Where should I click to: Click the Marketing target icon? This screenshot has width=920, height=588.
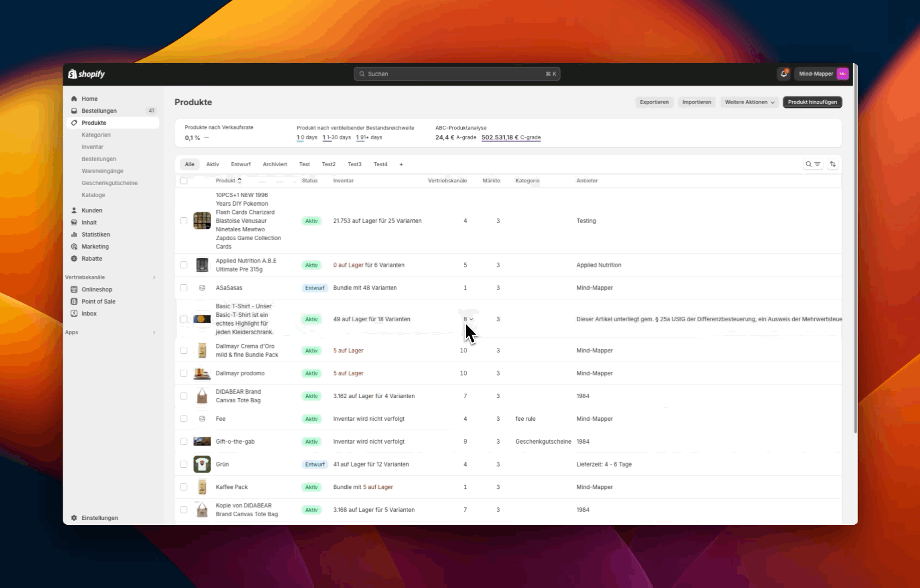[74, 246]
